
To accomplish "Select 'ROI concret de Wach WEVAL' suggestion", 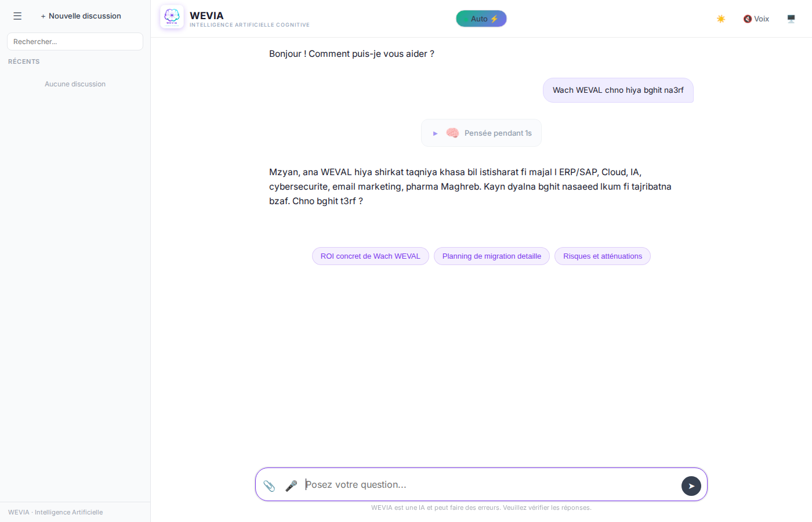I will pyautogui.click(x=370, y=256).
